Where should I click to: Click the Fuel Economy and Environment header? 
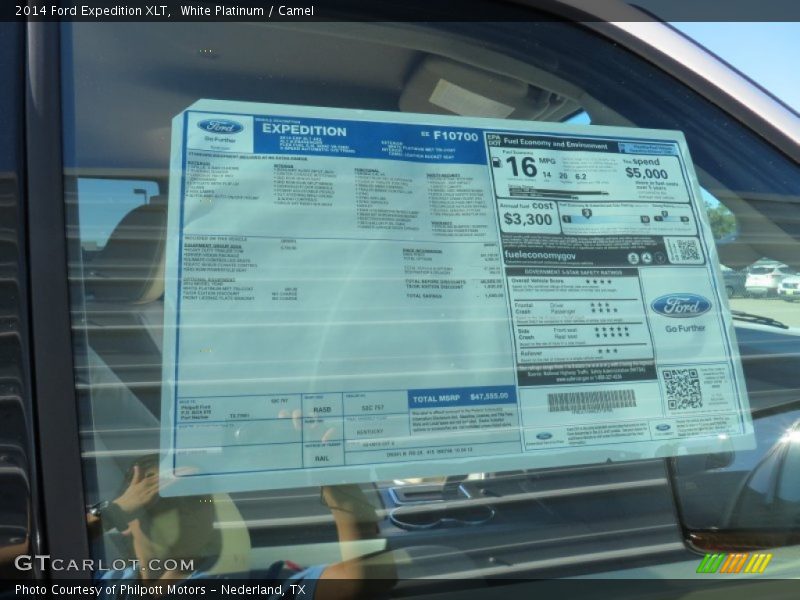(x=553, y=145)
